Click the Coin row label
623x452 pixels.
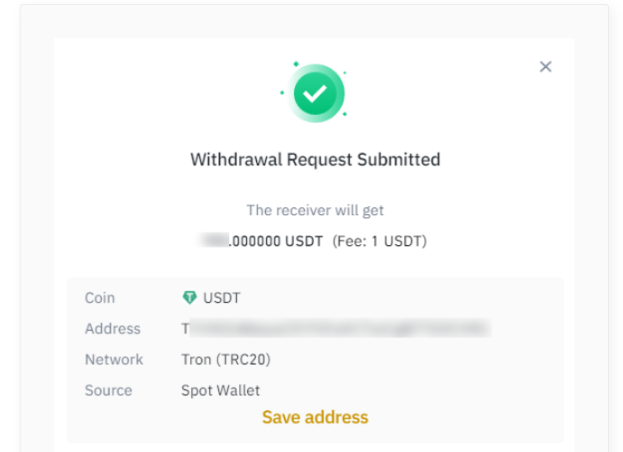point(99,298)
